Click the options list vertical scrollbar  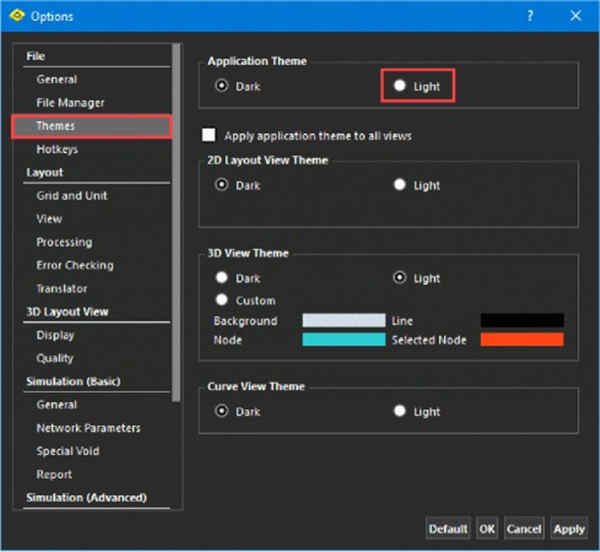(x=176, y=223)
